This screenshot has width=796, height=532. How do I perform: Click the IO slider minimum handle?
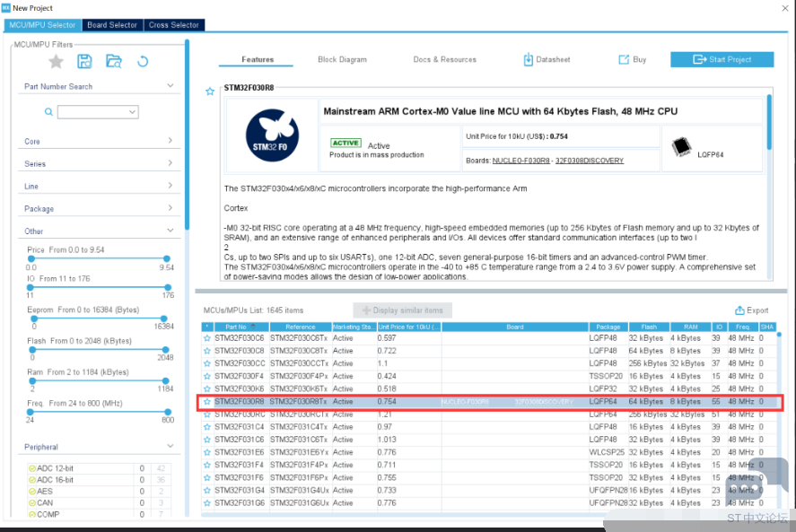(x=31, y=287)
